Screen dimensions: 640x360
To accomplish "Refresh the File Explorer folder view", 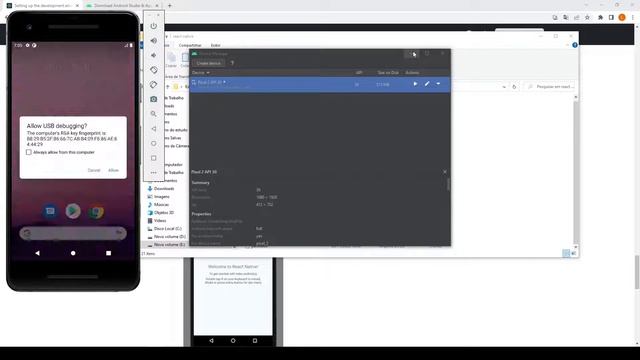I will point(514,87).
